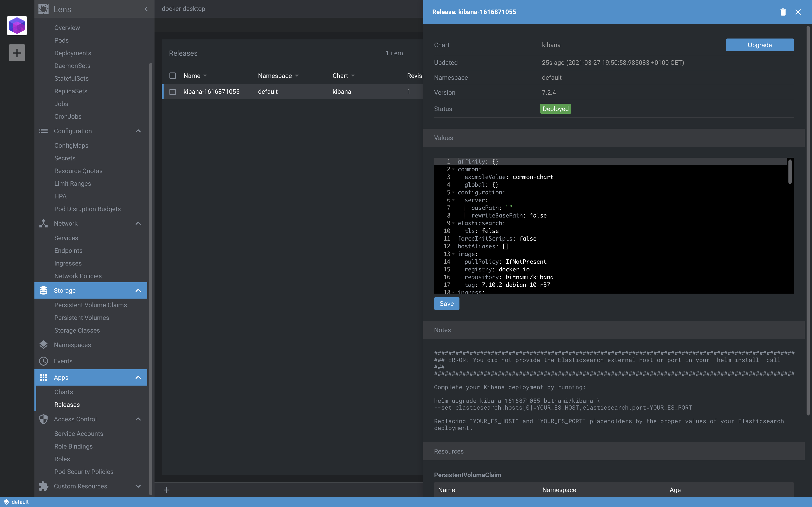Save the edited release values
This screenshot has height=507, width=812.
pos(446,304)
